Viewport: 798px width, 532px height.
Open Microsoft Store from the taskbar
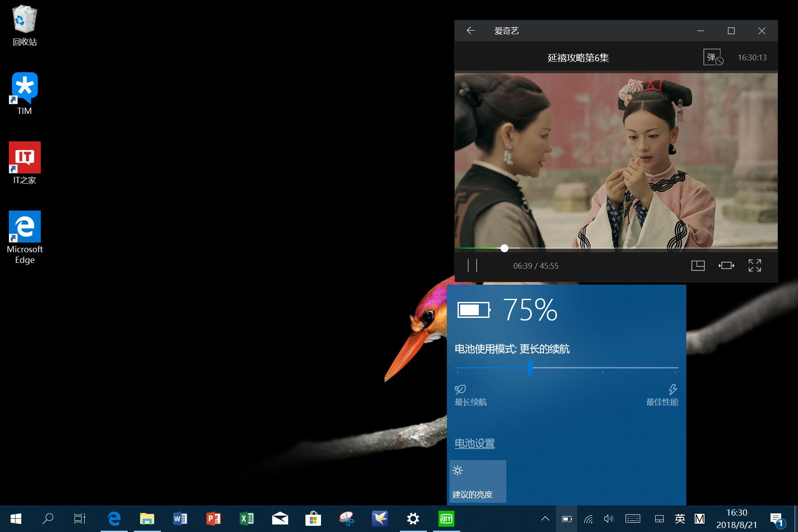313,519
